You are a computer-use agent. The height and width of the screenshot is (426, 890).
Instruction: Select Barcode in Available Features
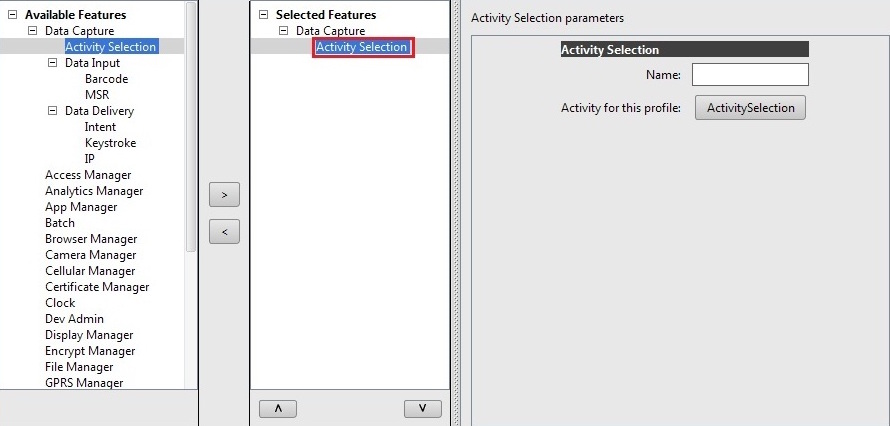coord(106,79)
